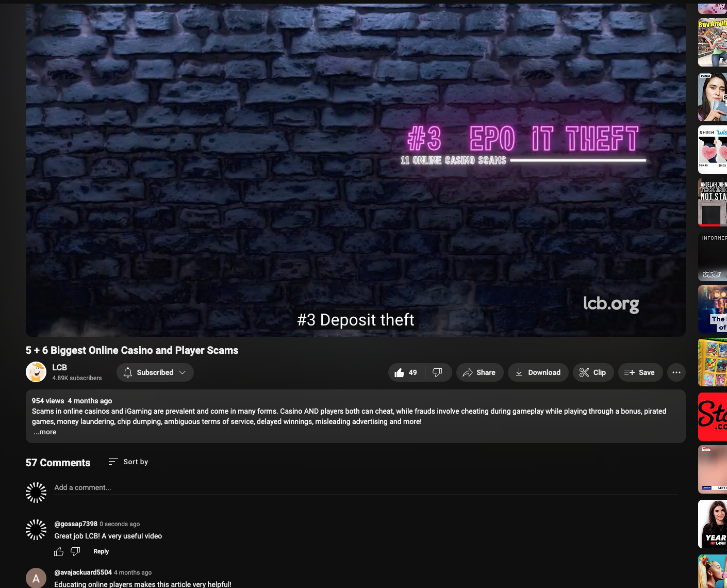
Task: Visit the LCB channel avatar
Action: [36, 372]
